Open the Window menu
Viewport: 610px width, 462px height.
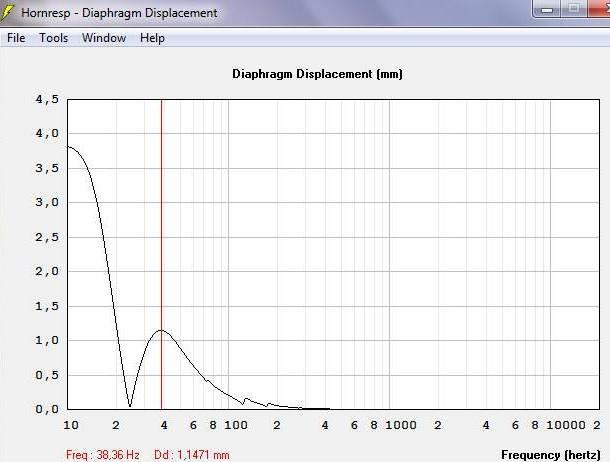pos(104,38)
